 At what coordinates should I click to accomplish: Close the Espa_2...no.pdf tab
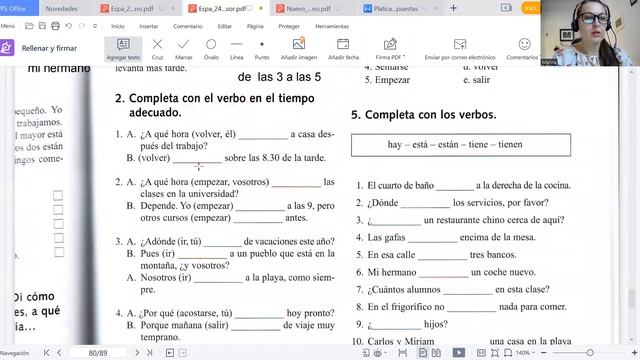[x=173, y=8]
